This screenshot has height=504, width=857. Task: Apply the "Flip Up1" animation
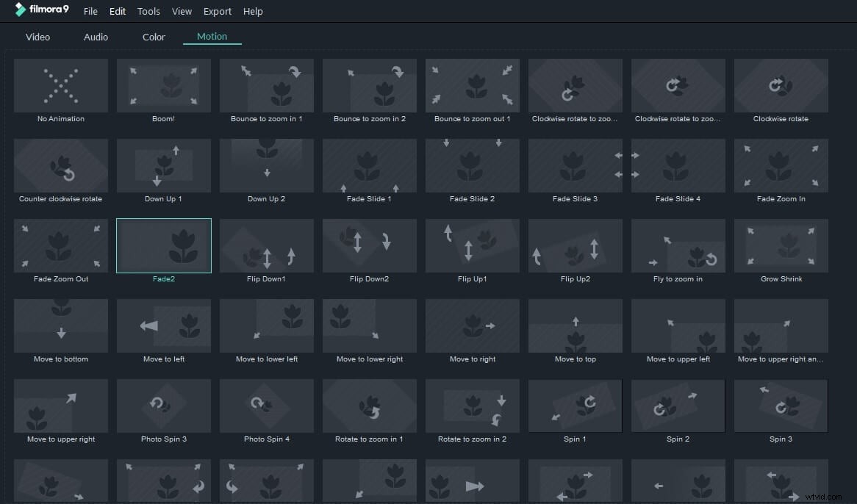pos(472,245)
